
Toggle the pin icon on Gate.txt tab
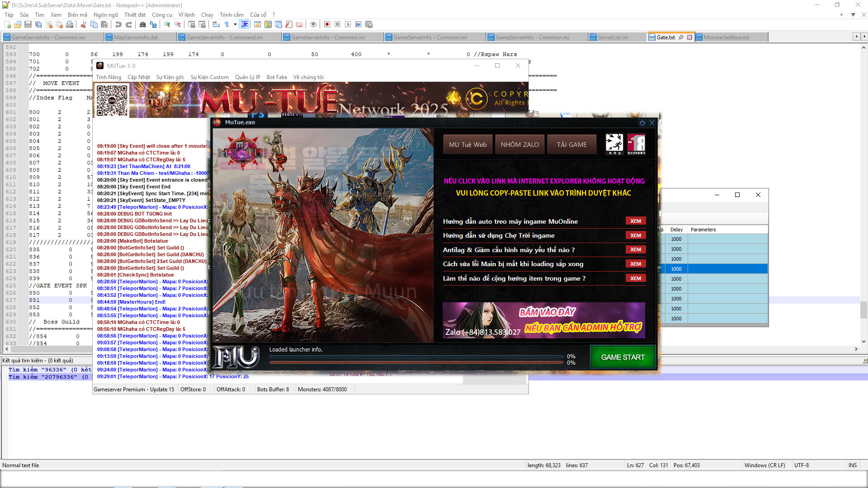click(681, 38)
